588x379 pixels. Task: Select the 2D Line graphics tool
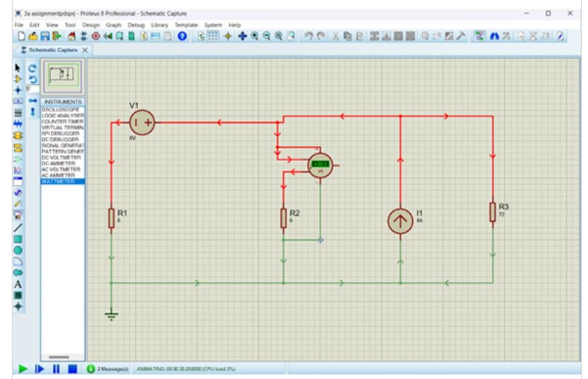[x=18, y=227]
